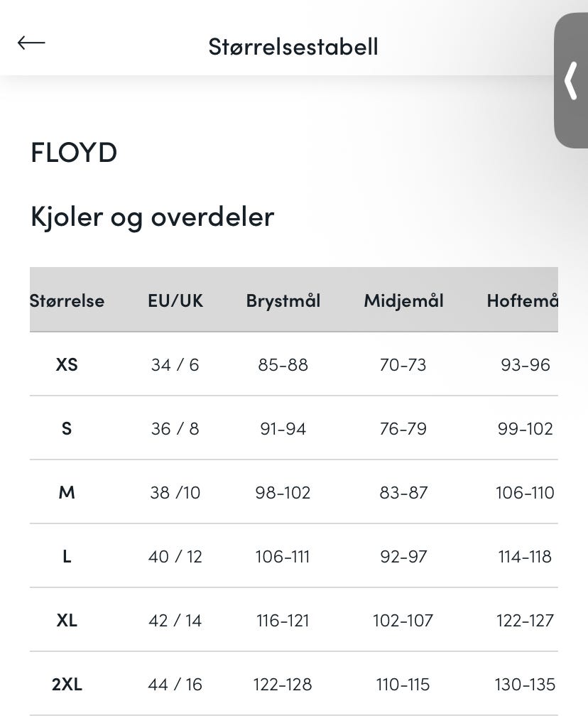Viewport: 588px width, 723px height.
Task: Select the FLOYD brand heading
Action: (x=74, y=152)
